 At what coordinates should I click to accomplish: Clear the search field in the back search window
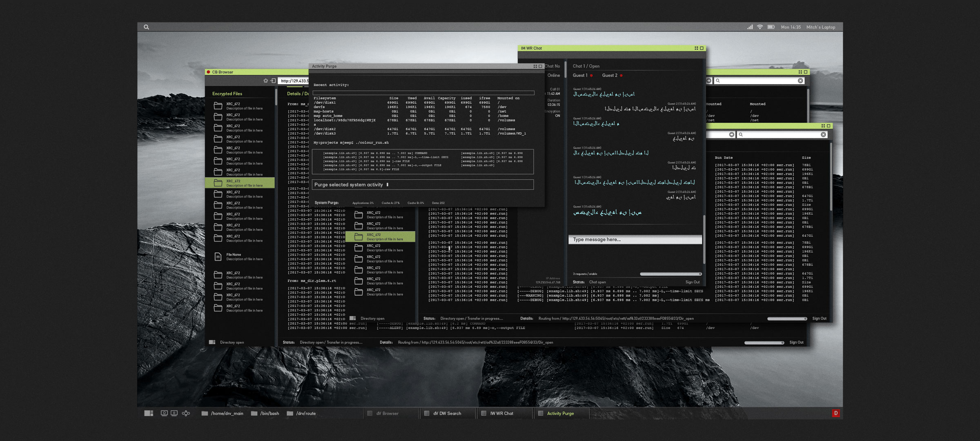pos(800,81)
